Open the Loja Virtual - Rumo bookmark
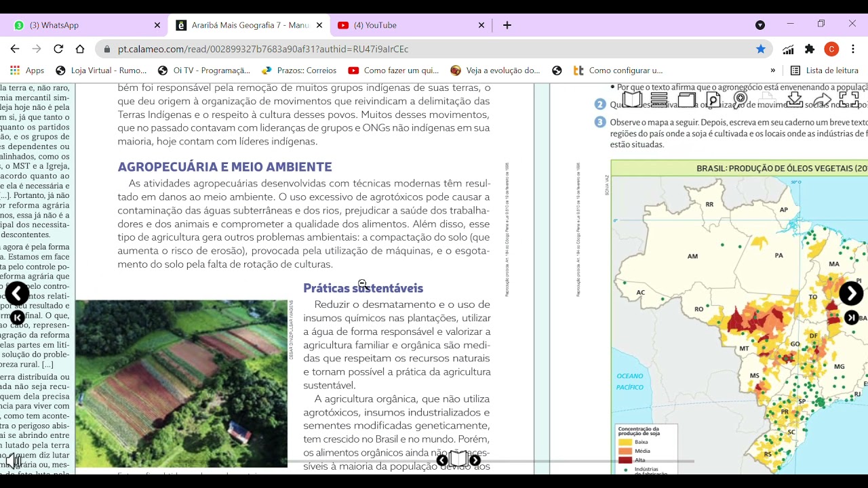 tap(101, 70)
